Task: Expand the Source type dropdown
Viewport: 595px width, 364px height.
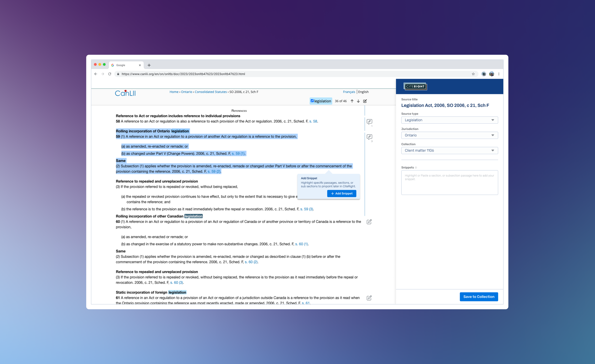Action: (x=449, y=120)
